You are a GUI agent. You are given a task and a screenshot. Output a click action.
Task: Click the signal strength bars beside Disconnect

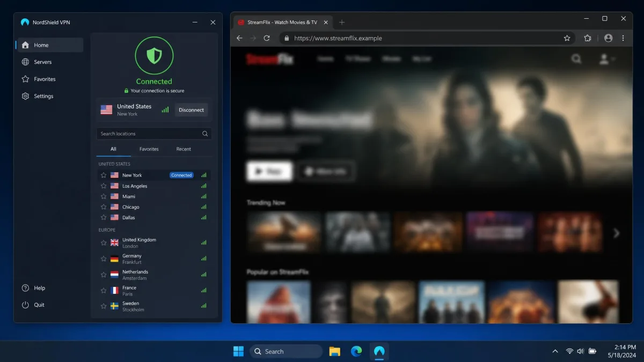point(165,110)
